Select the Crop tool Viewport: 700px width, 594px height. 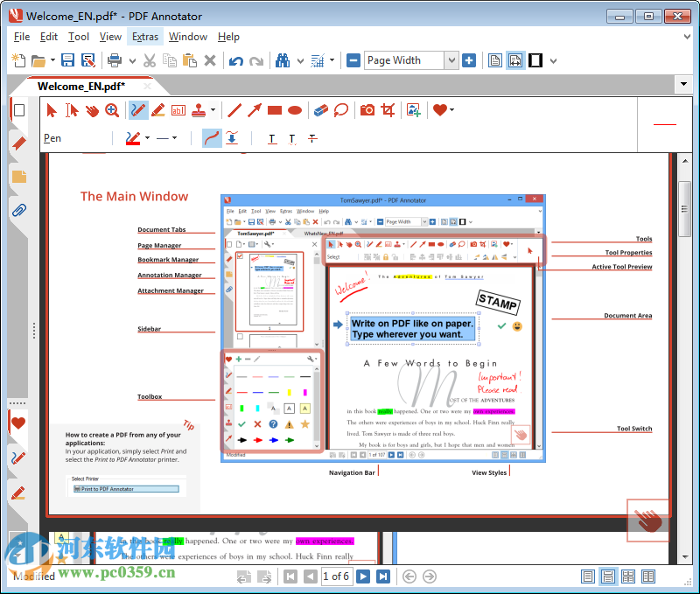(x=388, y=110)
